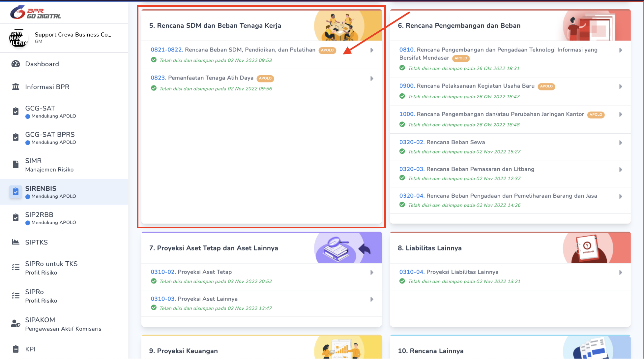
Task: Click the SIRENBIS clipboard check icon
Action: point(15,191)
